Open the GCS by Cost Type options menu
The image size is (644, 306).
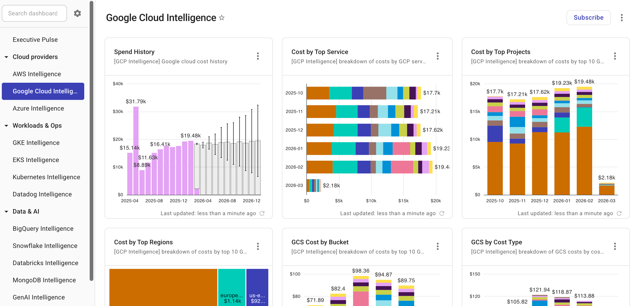[615, 246]
